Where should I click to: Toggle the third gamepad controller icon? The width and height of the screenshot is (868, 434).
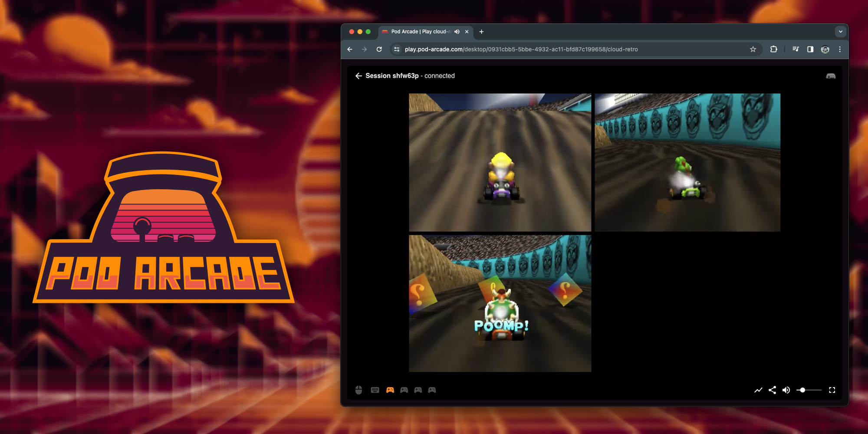(418, 390)
